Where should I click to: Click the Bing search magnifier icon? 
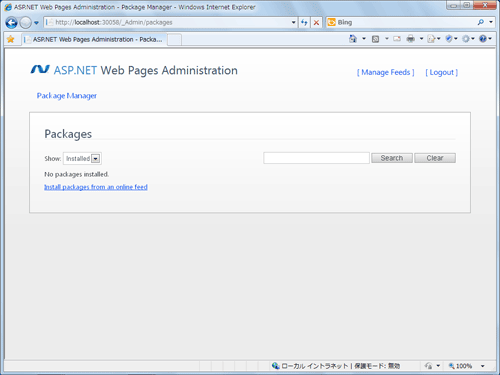click(481, 22)
